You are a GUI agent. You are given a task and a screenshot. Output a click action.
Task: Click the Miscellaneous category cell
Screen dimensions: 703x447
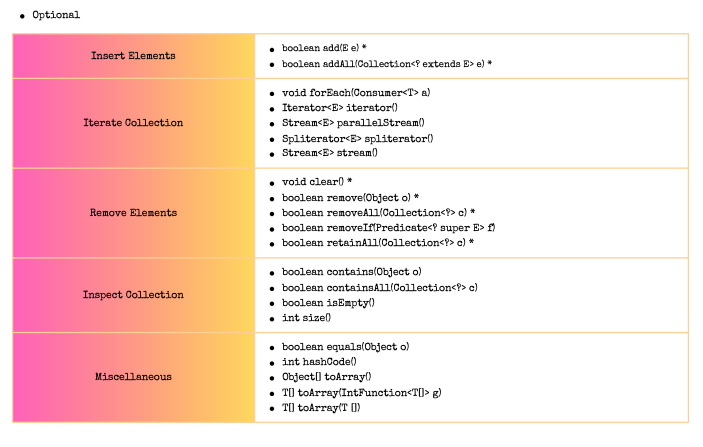point(133,377)
